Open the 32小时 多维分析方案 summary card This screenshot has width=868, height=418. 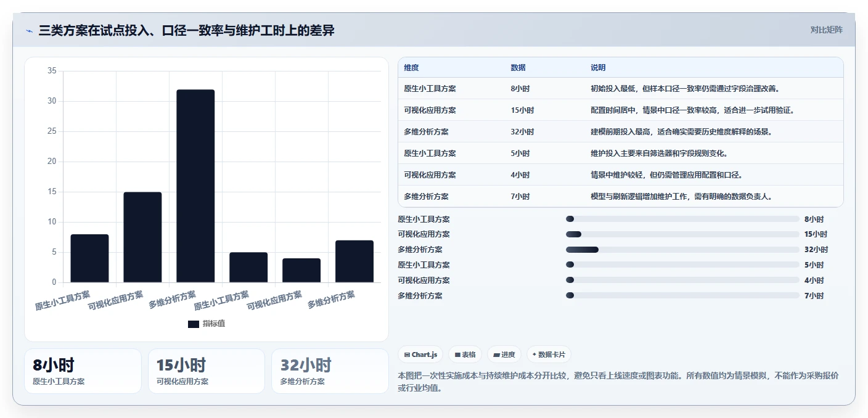click(x=330, y=371)
